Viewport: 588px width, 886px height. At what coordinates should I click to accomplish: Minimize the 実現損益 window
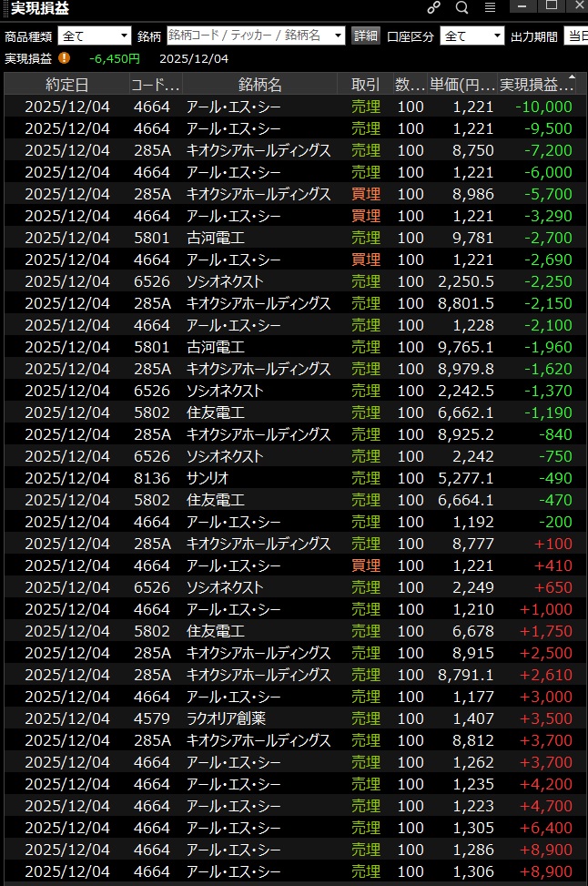(522, 7)
